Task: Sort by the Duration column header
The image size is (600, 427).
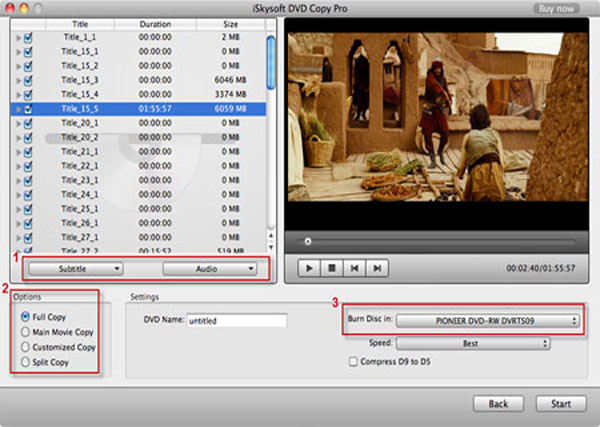Action: tap(155, 24)
